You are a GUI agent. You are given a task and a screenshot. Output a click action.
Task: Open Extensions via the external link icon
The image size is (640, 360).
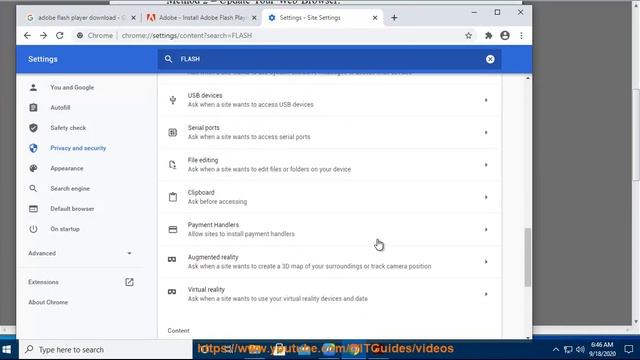click(x=129, y=282)
